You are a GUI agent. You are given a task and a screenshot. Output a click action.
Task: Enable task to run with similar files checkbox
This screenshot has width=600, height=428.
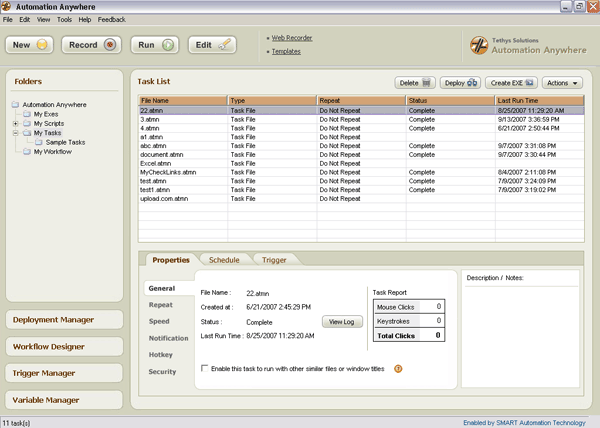click(205, 368)
